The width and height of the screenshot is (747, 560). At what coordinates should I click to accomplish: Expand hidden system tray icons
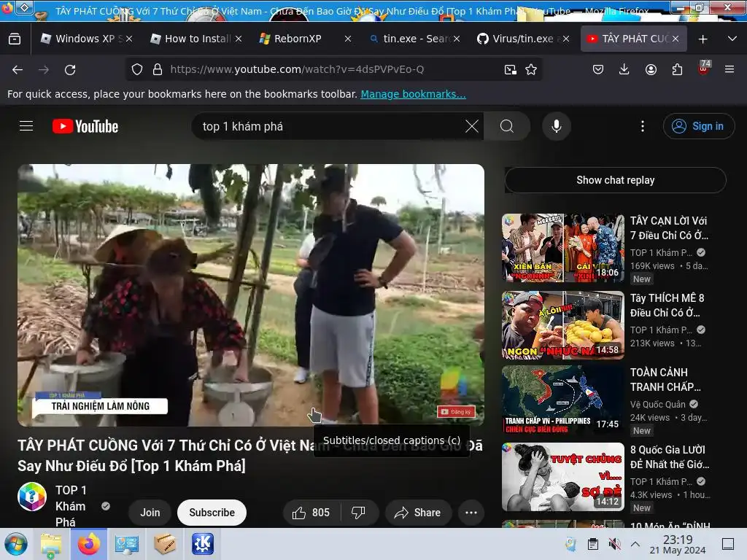635,544
